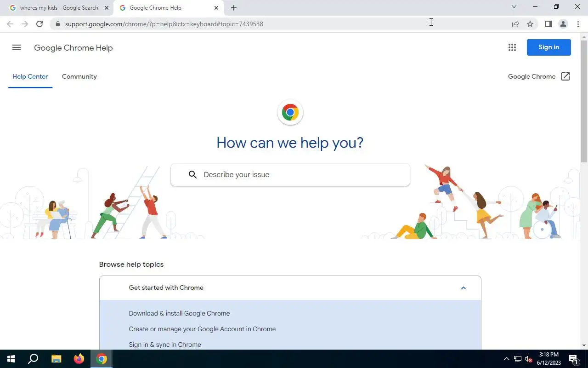Select the Google Chrome Help browser tab
Viewport: 588px width, 368px height.
(169, 8)
